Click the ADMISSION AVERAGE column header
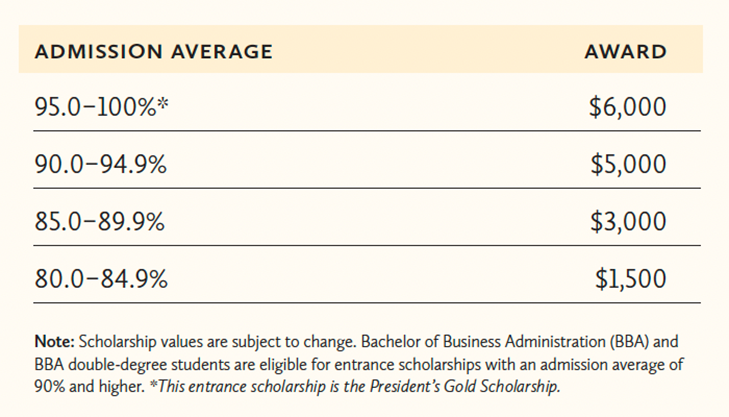The image size is (729, 417). (x=153, y=52)
